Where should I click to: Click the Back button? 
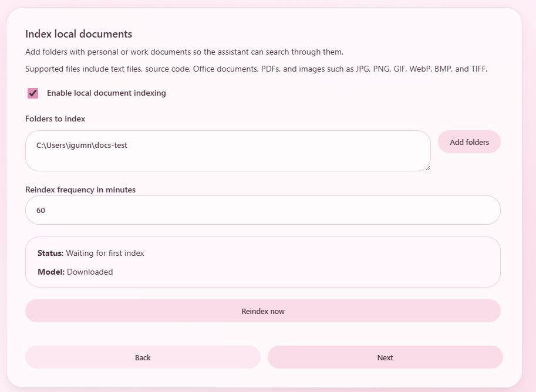click(143, 357)
